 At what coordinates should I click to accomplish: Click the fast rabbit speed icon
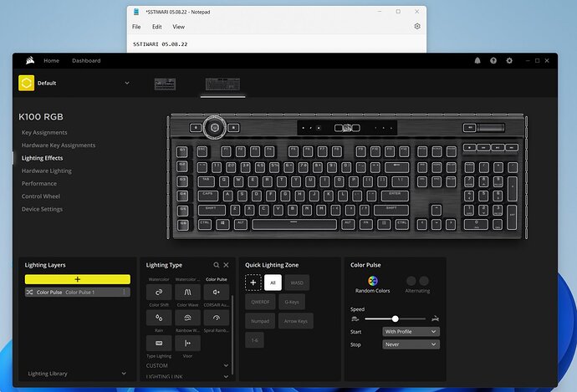tap(435, 318)
